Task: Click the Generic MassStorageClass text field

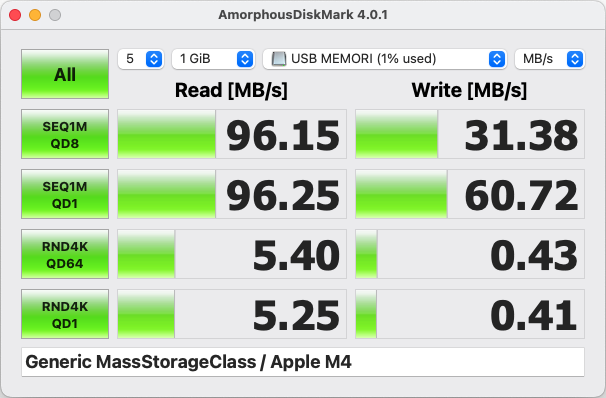Action: 303,362
